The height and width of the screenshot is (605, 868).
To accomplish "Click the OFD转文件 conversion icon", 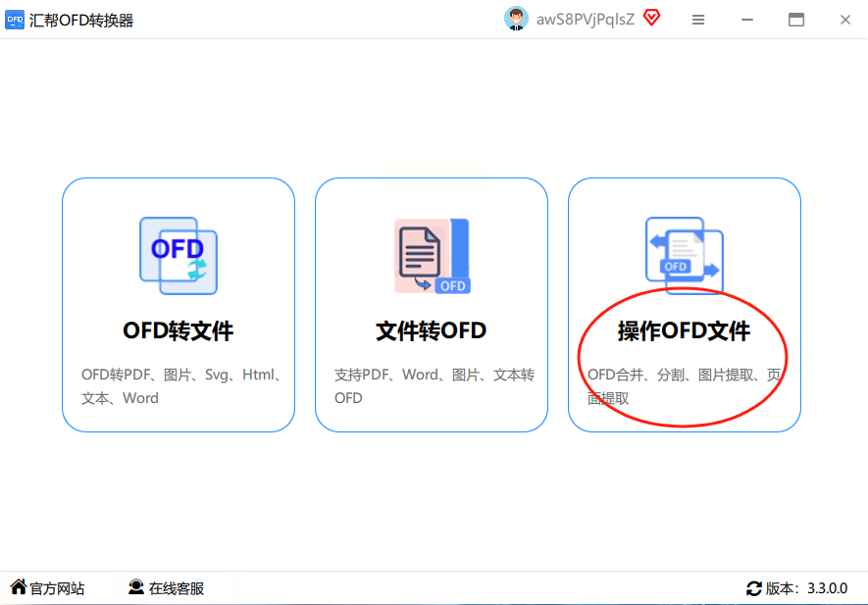I will [x=179, y=256].
